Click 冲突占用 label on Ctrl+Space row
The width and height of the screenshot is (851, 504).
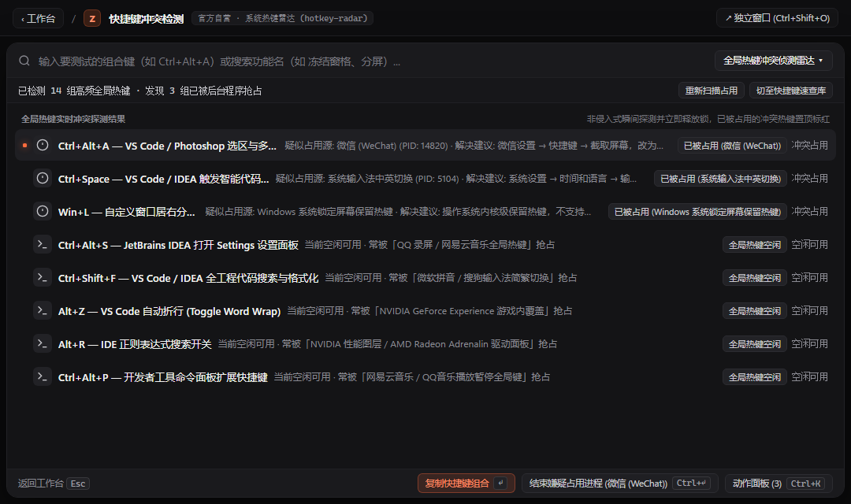(809, 178)
